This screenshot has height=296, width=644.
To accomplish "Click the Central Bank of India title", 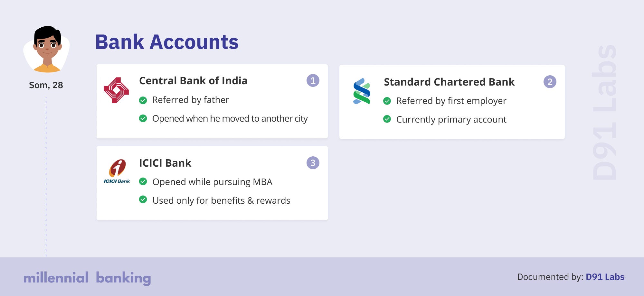I will click(193, 81).
